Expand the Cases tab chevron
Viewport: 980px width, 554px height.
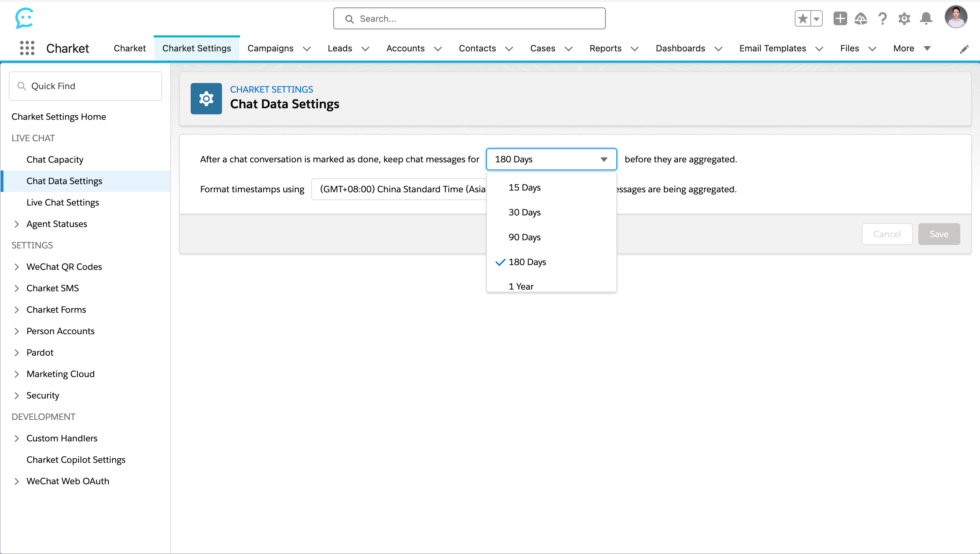(x=568, y=49)
